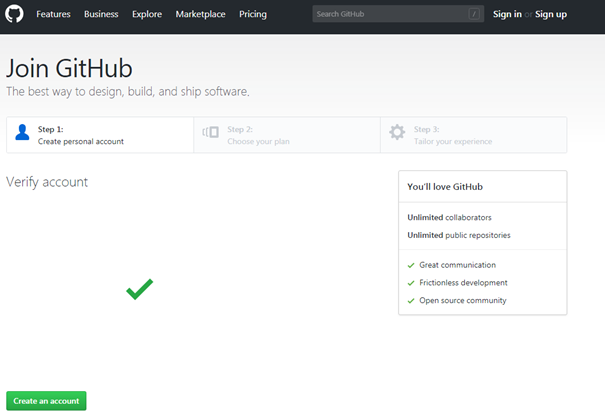
Task: Select the Step 2 Choose your plan tab
Action: tap(287, 135)
